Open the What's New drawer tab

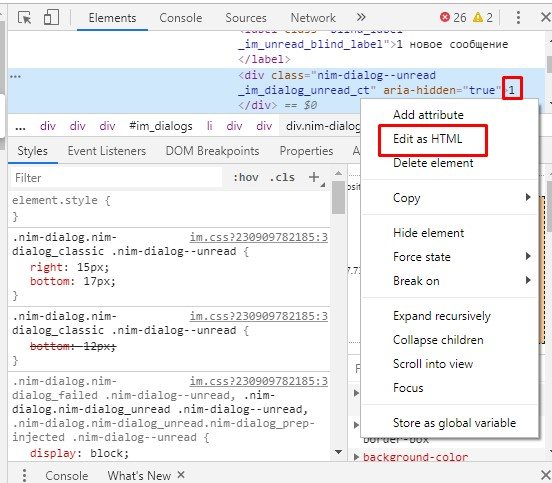tap(139, 476)
